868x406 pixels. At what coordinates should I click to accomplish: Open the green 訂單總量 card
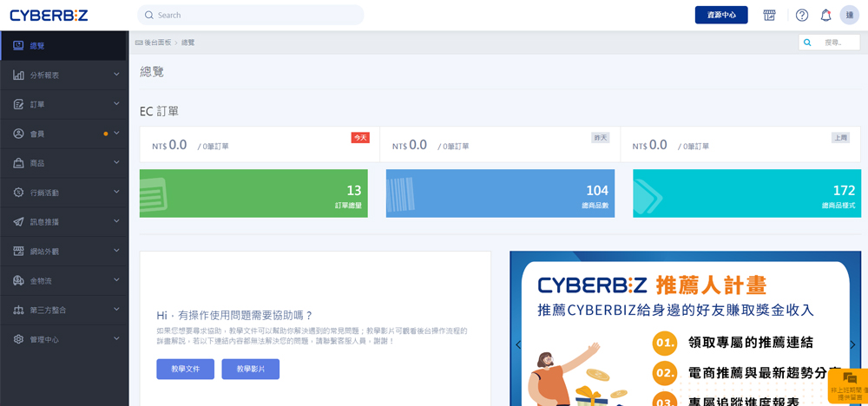tap(253, 193)
